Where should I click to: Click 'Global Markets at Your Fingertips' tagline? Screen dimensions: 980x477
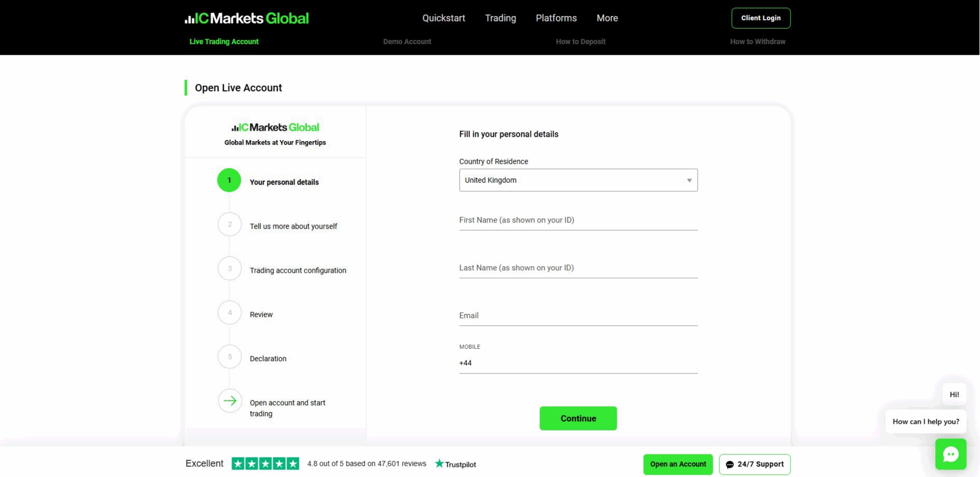coord(275,142)
